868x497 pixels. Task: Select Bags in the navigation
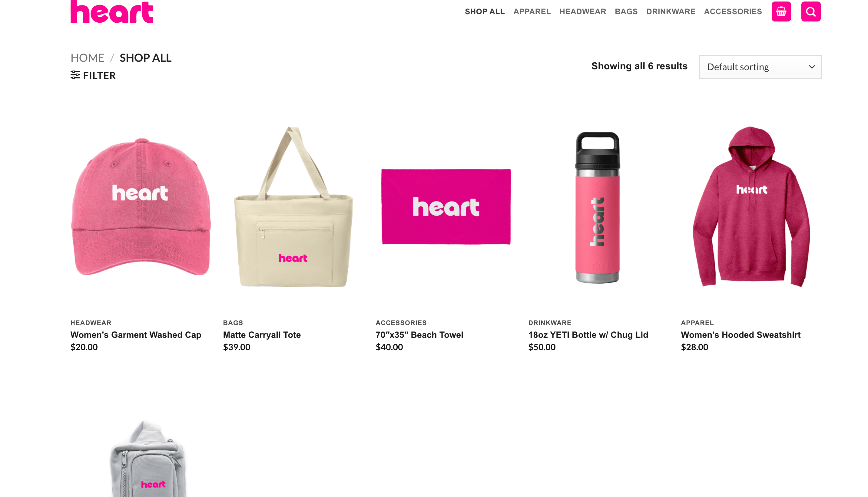coord(626,12)
